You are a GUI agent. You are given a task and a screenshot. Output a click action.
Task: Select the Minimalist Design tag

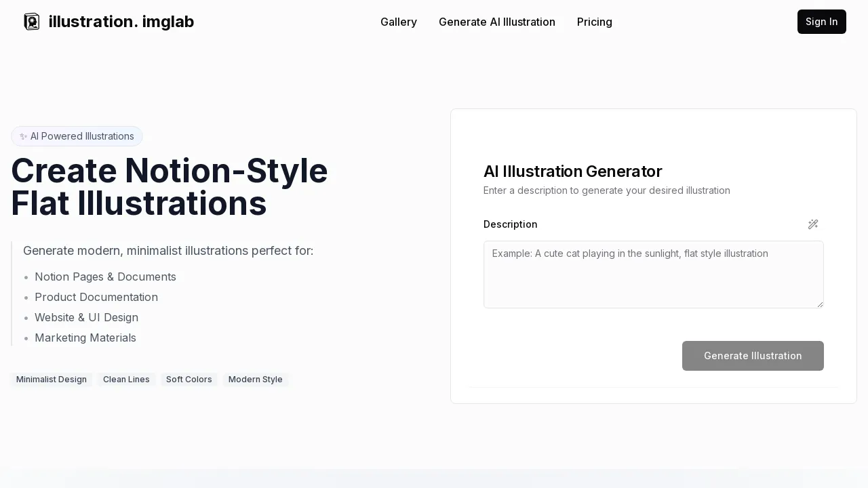51,380
